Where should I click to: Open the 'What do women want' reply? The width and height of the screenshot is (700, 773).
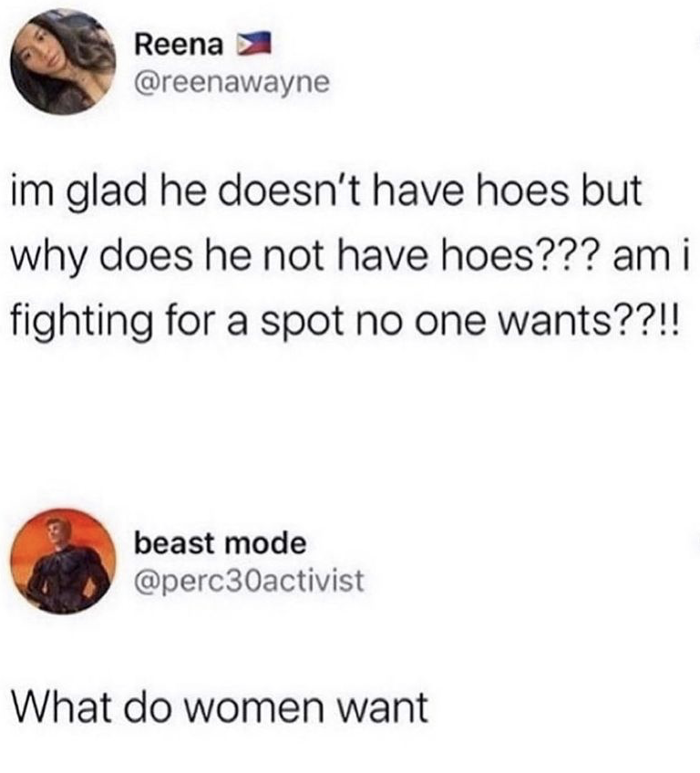(220, 707)
